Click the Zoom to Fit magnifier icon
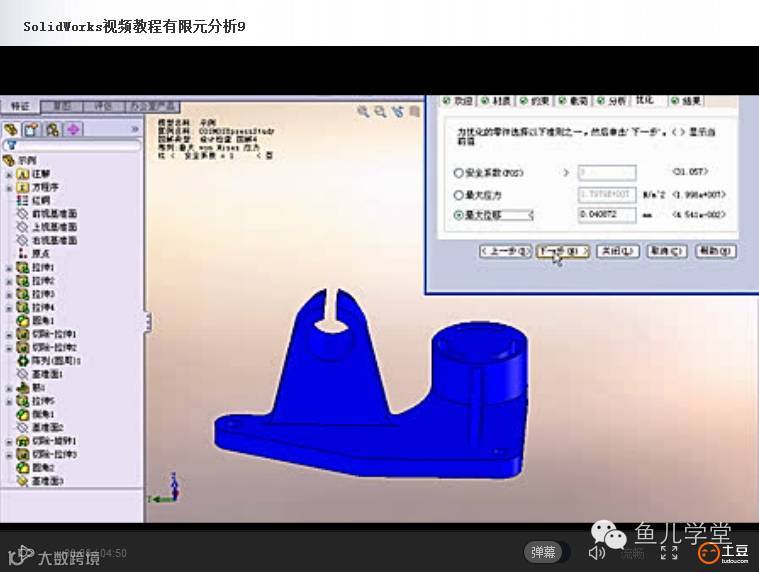This screenshot has height=573, width=759. (363, 112)
